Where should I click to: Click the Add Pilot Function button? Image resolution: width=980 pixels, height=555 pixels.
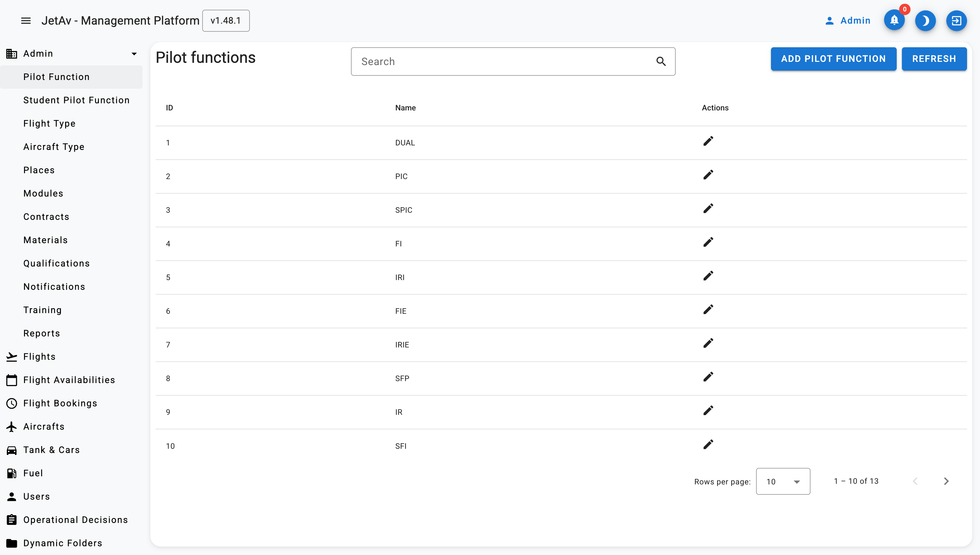pyautogui.click(x=833, y=59)
